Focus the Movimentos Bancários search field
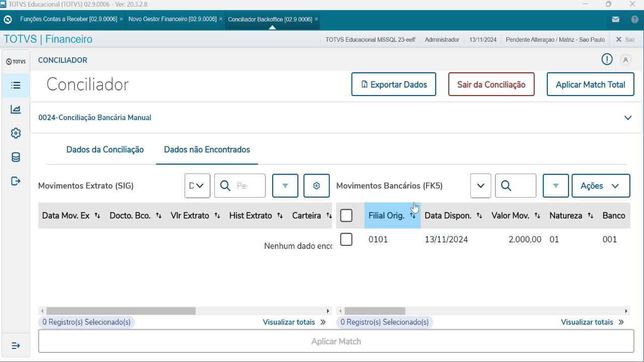644x362 pixels. [x=516, y=186]
